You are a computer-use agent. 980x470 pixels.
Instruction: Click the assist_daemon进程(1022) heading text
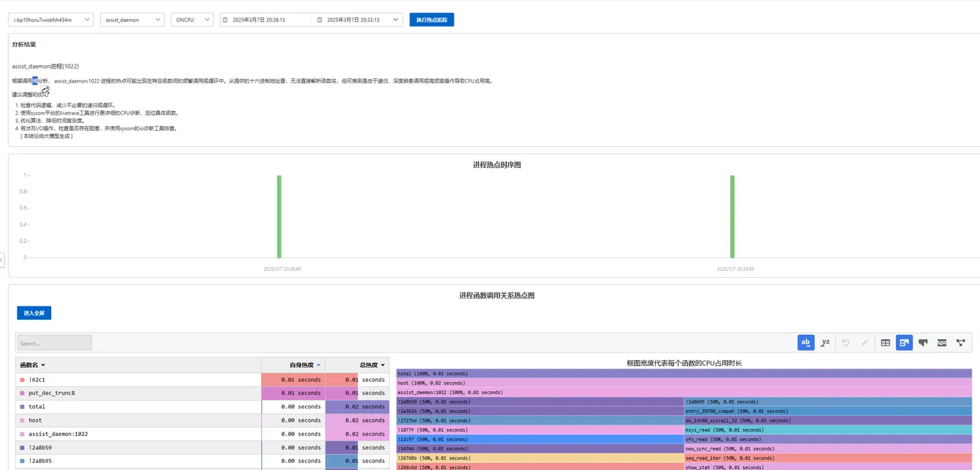click(45, 66)
